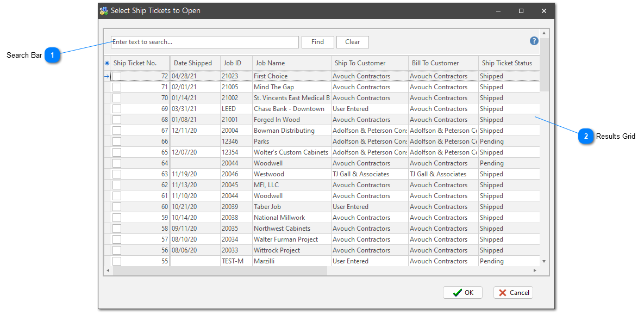
Task: Click the red X icon on Cancel
Action: [504, 292]
